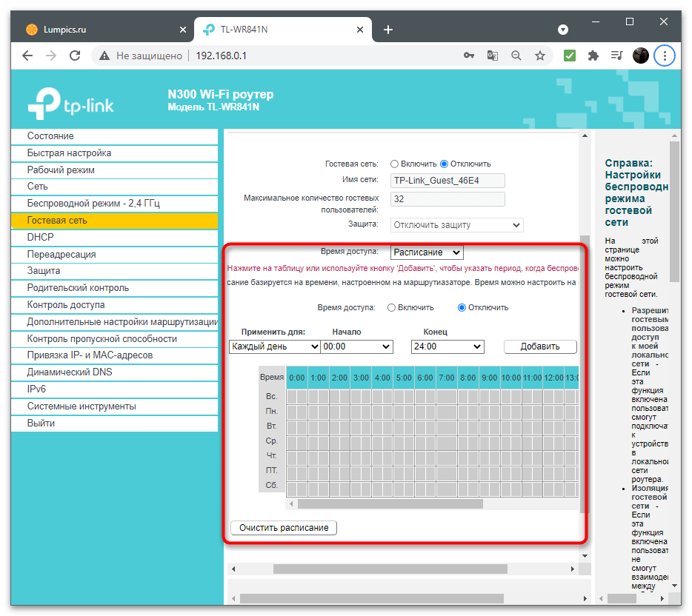
Task: Open the Chrome three-dot menu
Action: click(665, 56)
